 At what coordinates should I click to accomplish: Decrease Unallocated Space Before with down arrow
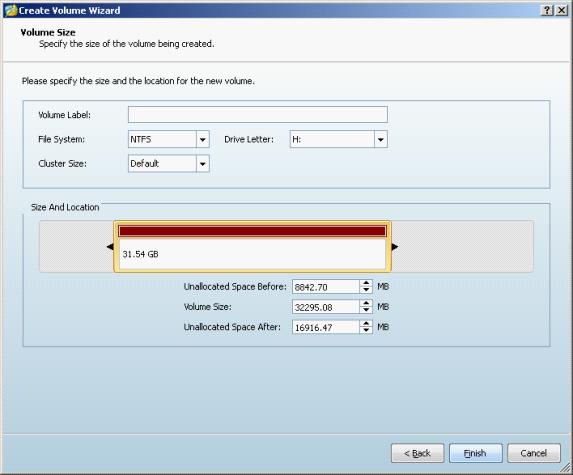tap(366, 290)
